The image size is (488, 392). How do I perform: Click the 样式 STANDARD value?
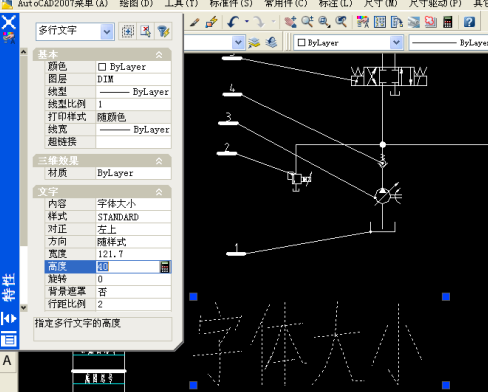133,217
